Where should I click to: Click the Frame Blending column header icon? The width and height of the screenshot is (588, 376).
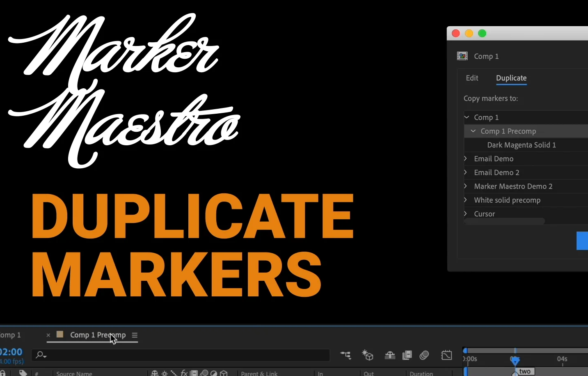tap(194, 373)
